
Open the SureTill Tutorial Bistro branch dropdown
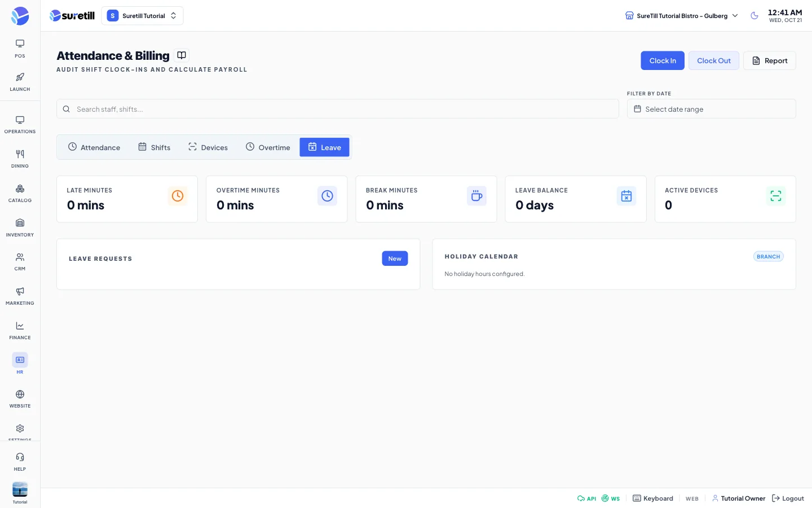coord(681,16)
